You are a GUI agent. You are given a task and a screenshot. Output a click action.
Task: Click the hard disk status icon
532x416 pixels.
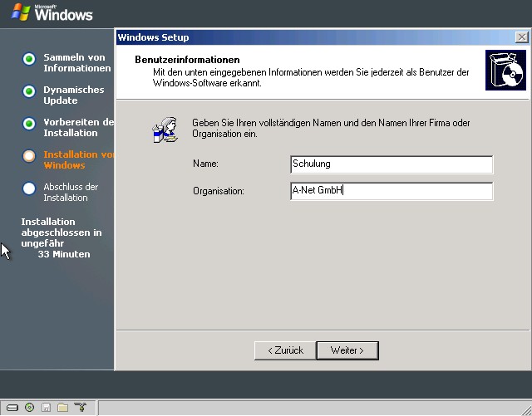coord(12,407)
